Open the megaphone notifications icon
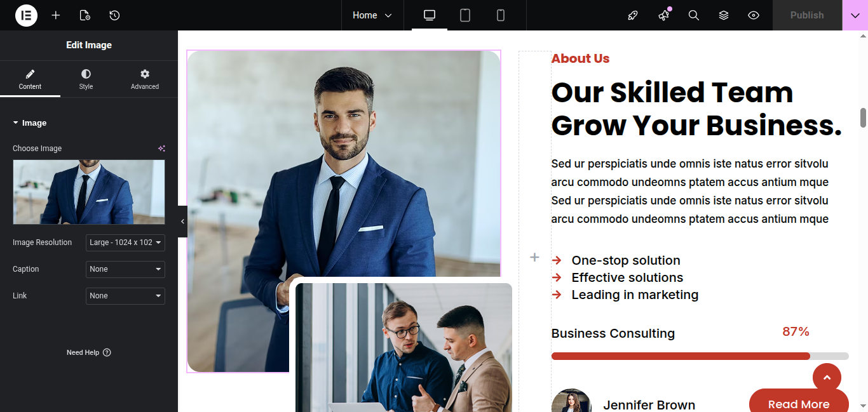The image size is (868, 412). tap(664, 15)
